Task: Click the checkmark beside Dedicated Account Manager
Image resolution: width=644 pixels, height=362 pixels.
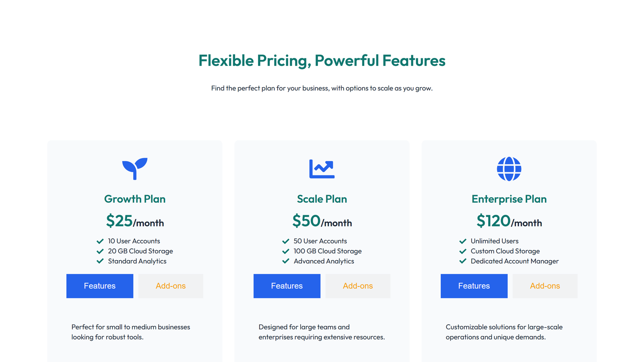Action: (x=463, y=261)
